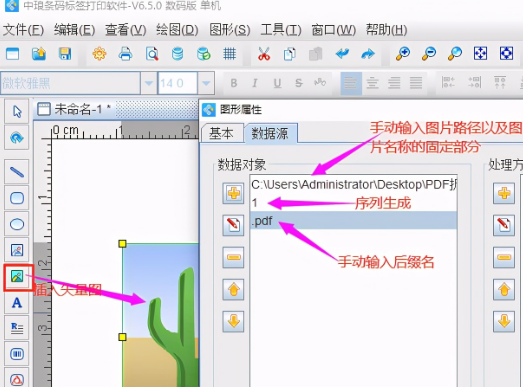Image resolution: width=523 pixels, height=387 pixels.
Task: Redo action arrow icon
Action: tap(368, 54)
